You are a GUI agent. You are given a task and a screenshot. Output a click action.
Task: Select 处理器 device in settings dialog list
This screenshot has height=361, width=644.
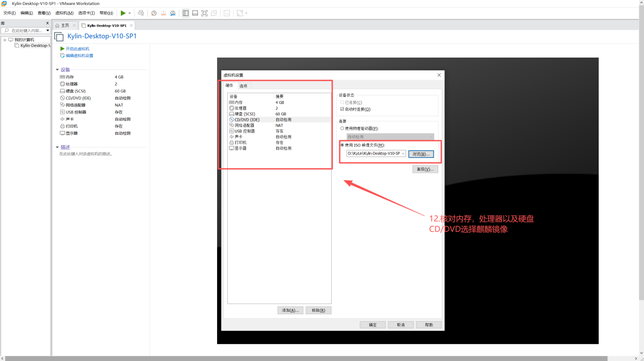point(279,108)
